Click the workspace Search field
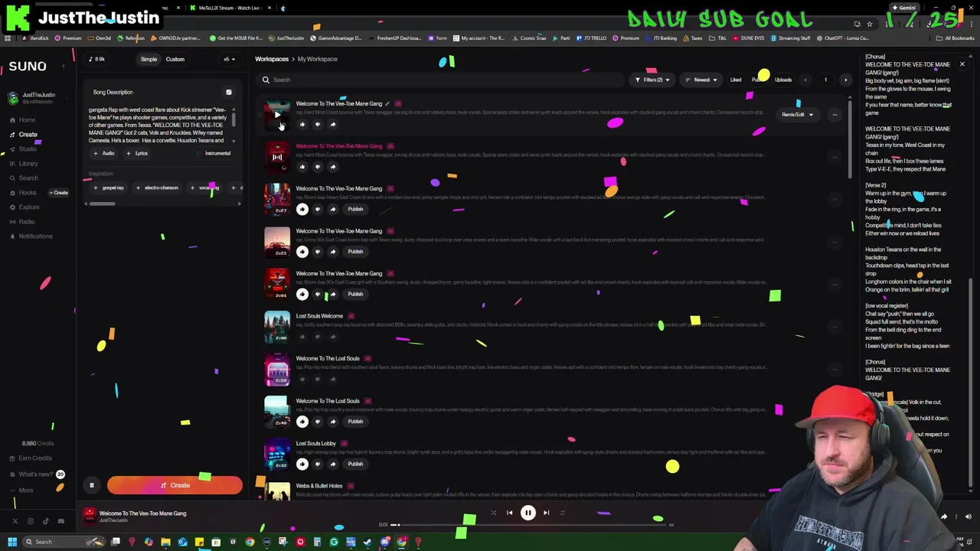Screen dimensions: 980x551 (x=440, y=80)
